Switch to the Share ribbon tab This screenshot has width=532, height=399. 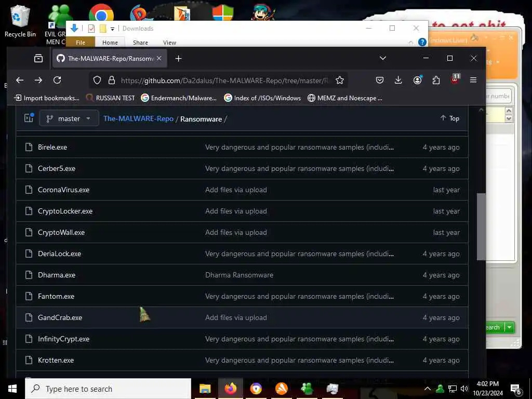140,43
